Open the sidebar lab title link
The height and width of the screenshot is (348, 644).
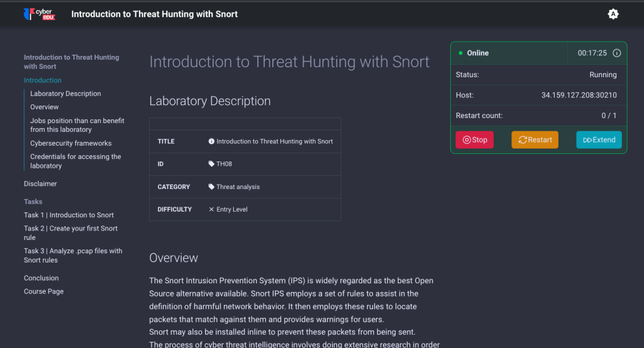pos(72,62)
